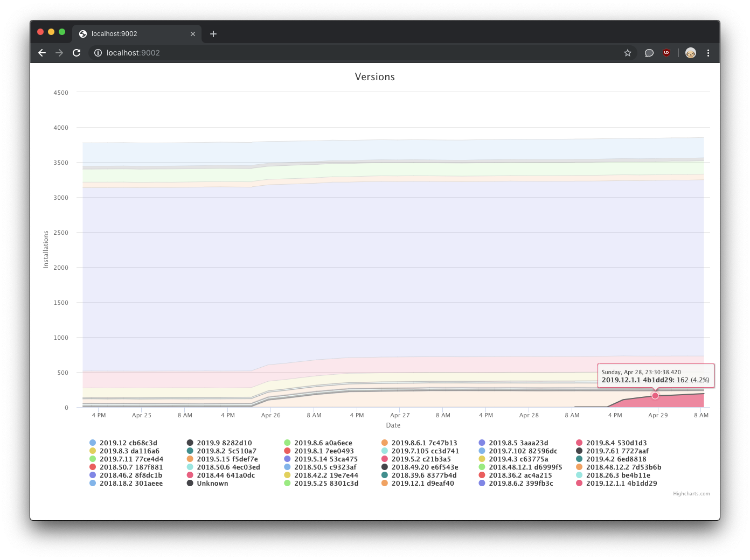Click legend entry 2019.4.2 6ed8818
The width and height of the screenshot is (750, 560).
coord(612,459)
